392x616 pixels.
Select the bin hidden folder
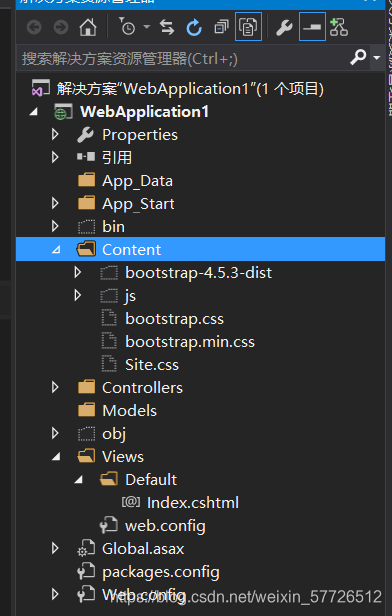[114, 227]
